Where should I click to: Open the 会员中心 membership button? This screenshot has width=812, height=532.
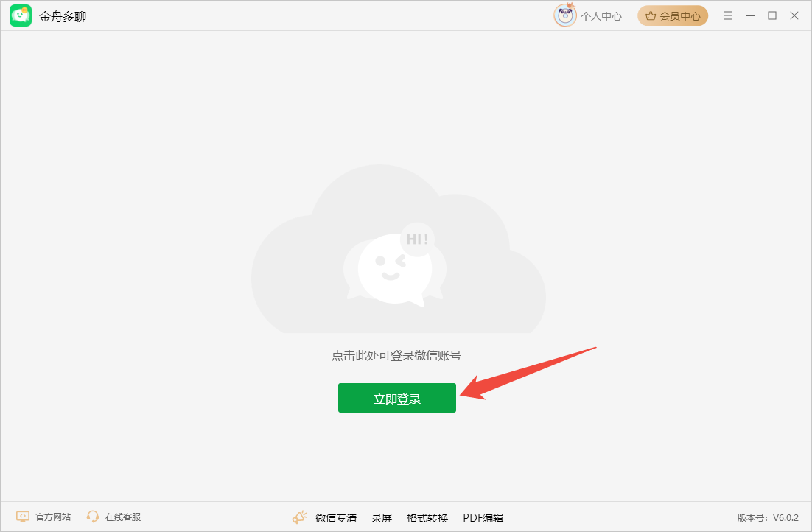tap(673, 16)
